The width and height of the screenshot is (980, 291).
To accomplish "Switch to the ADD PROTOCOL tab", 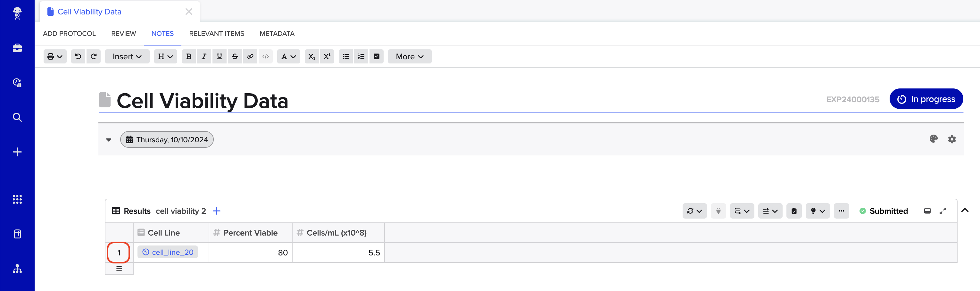I will tap(69, 33).
